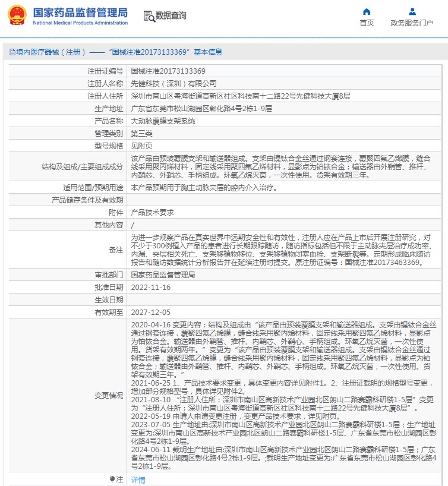Click the national emblem logo

[x=17, y=15]
